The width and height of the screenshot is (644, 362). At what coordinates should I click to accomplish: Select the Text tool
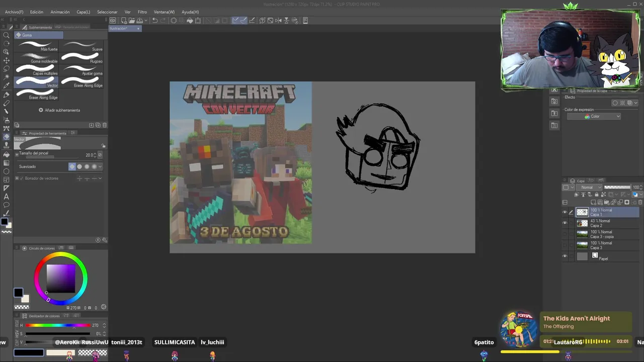point(6,197)
